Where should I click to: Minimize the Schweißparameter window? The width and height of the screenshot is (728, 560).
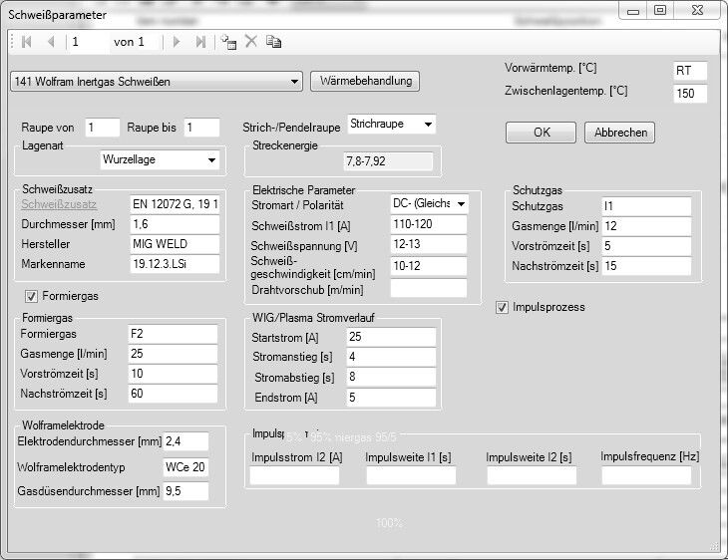(633, 11)
